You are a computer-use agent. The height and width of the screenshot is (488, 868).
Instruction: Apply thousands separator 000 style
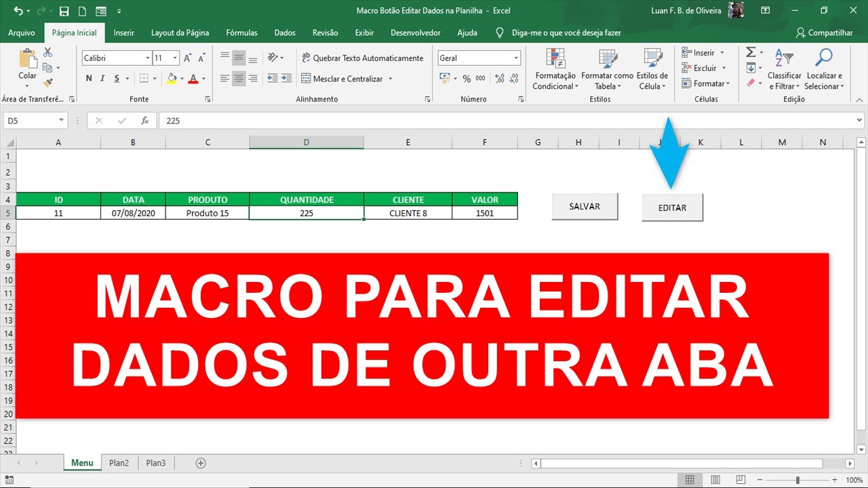[481, 79]
